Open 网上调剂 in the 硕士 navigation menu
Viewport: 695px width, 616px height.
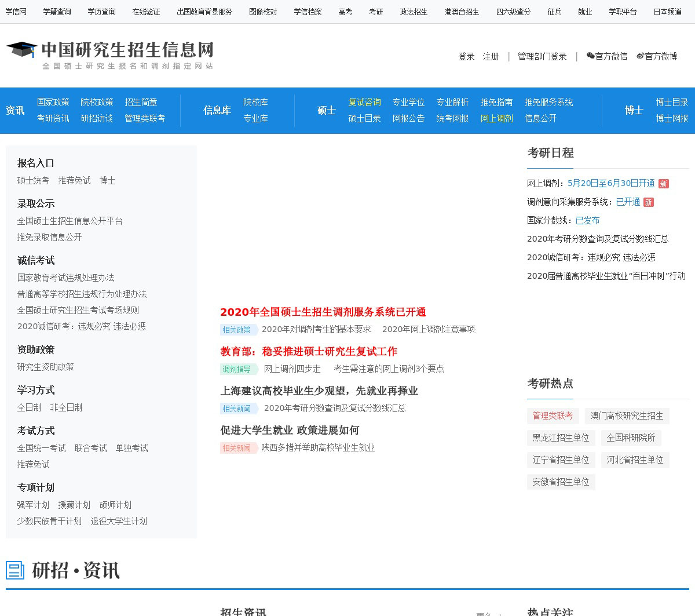[496, 118]
